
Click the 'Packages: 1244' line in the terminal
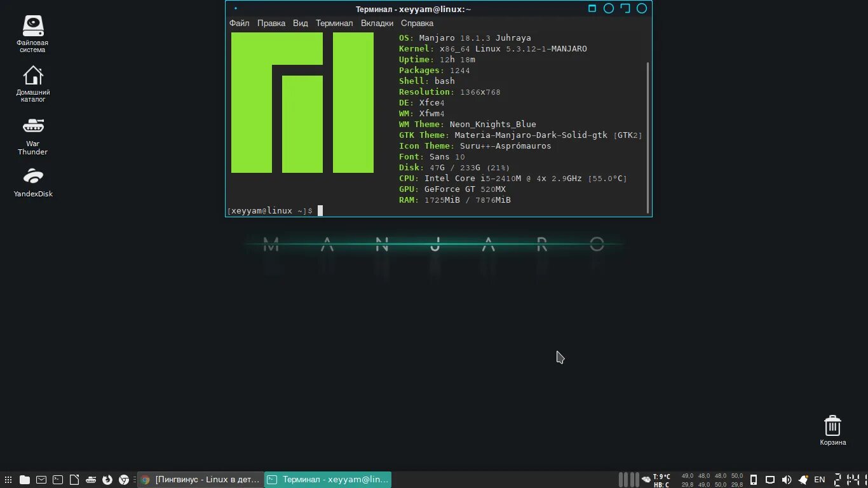pyautogui.click(x=435, y=71)
